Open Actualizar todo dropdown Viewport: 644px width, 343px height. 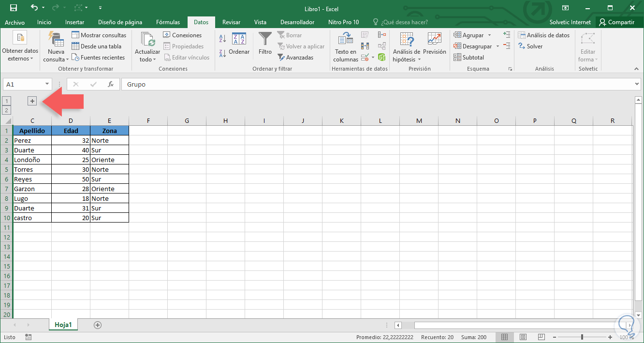[x=147, y=47]
